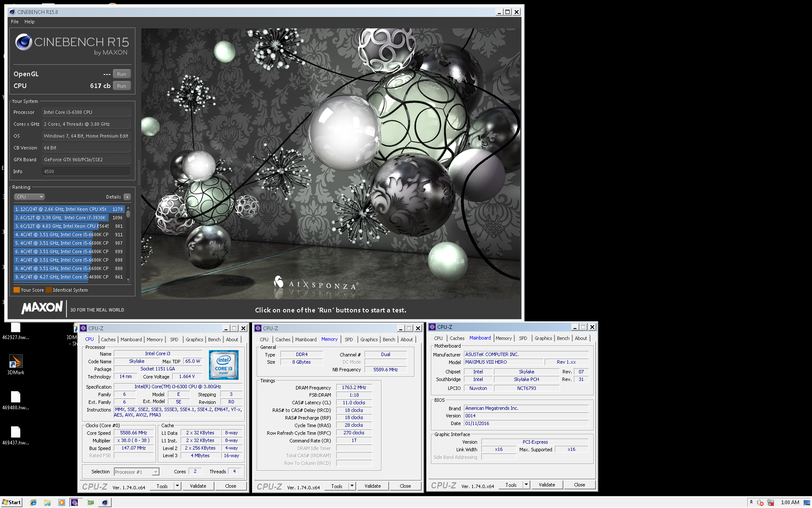Click Close in the CPU-tab CPU-Z window

pyautogui.click(x=231, y=486)
